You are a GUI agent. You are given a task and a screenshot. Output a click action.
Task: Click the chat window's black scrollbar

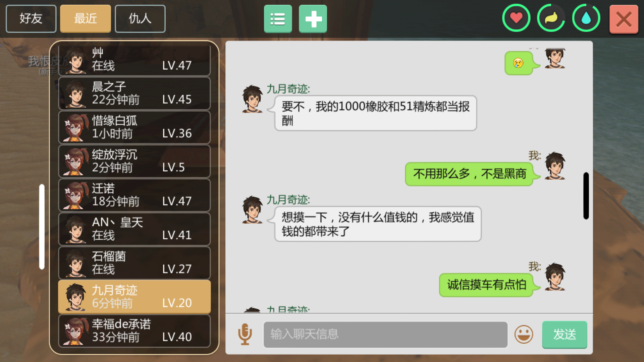pyautogui.click(x=586, y=196)
